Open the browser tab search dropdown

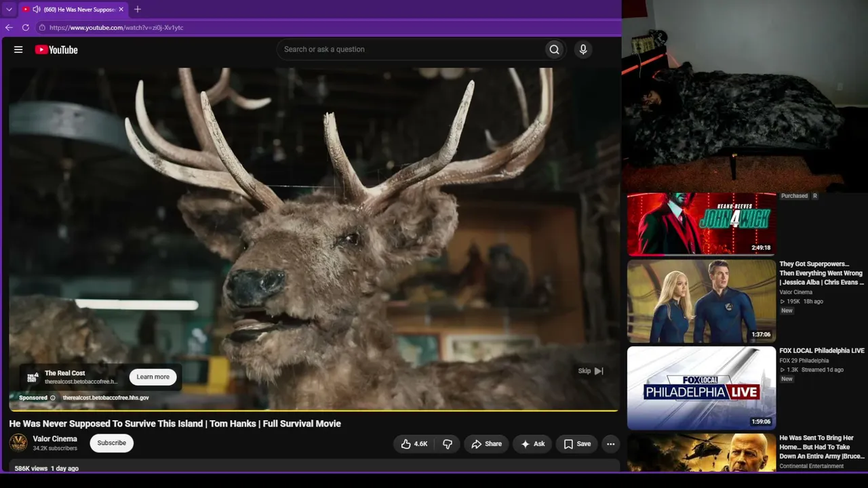tap(9, 9)
